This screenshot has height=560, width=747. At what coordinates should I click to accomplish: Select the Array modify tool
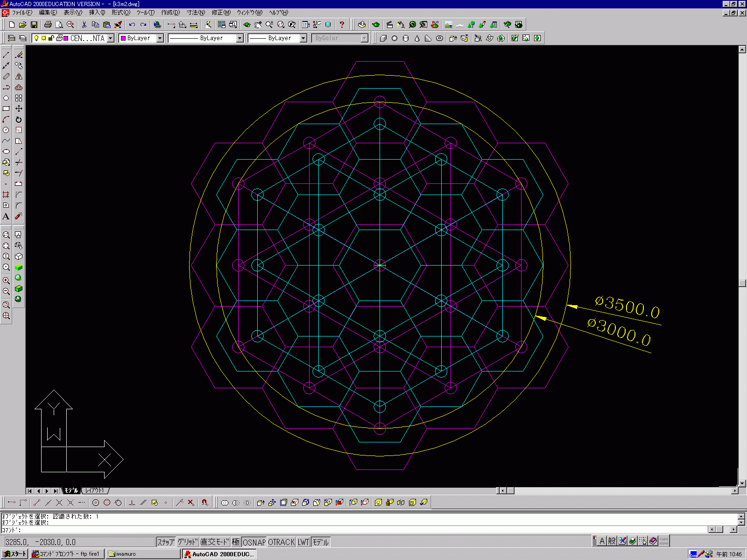(19, 98)
